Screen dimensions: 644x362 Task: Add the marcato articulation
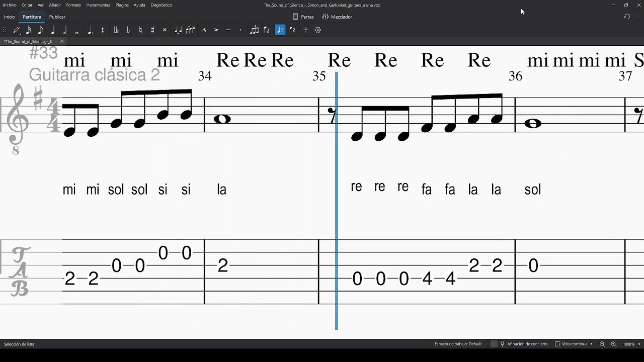[204, 30]
